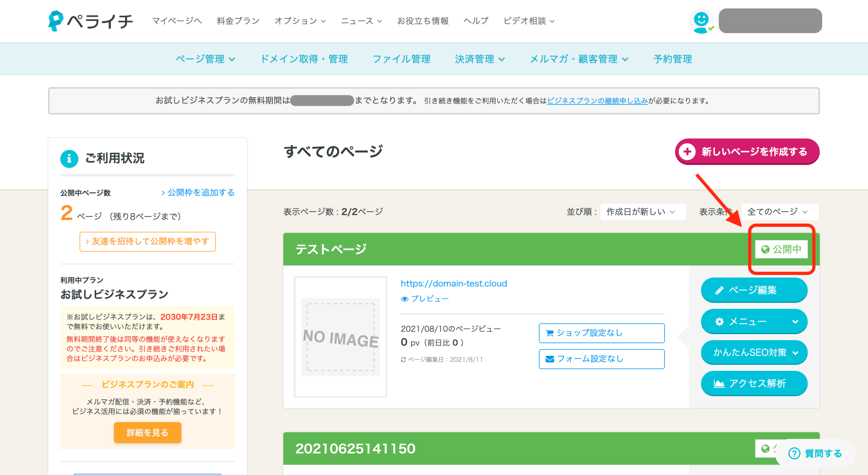Open the ページ管理 menu
868x475 pixels.
205,59
